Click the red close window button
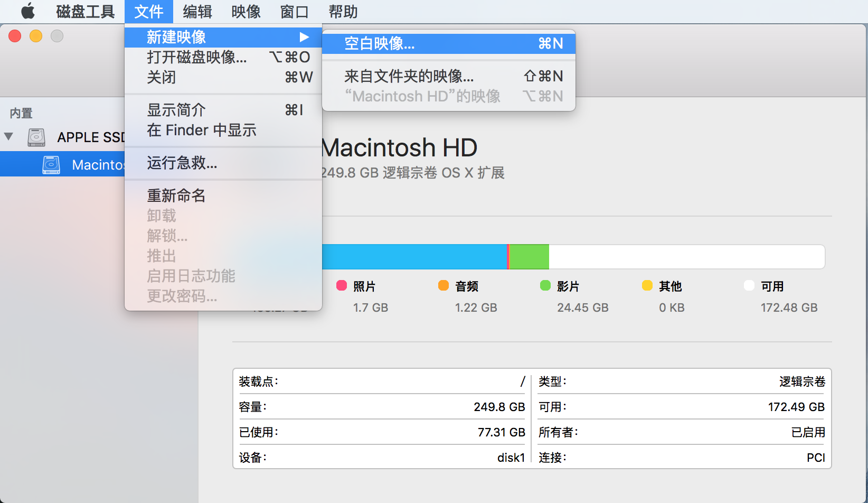This screenshot has height=503, width=868. coord(15,36)
